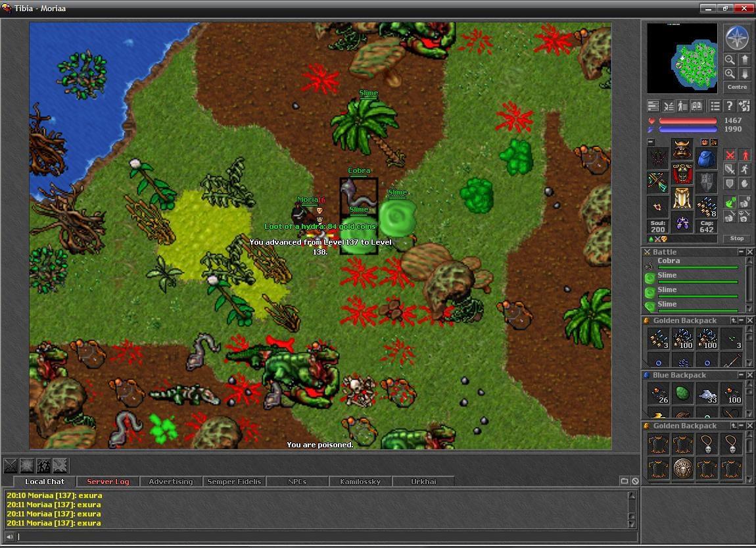
Task: Click the ring equipment slot
Action: [657, 207]
